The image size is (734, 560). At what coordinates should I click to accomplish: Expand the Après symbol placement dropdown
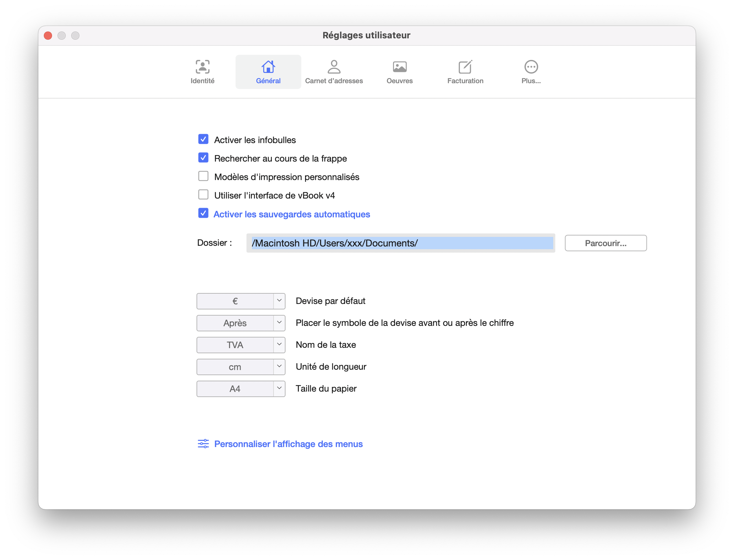click(279, 323)
